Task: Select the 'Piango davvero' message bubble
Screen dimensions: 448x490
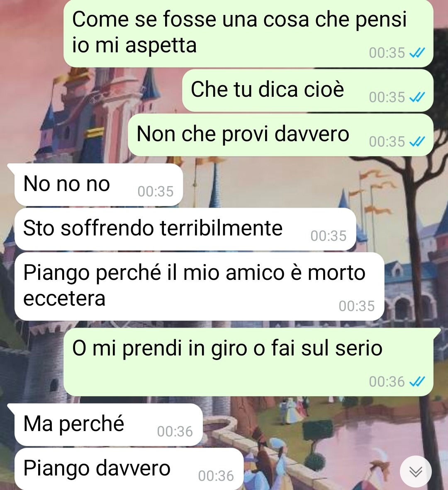Action: (x=129, y=469)
